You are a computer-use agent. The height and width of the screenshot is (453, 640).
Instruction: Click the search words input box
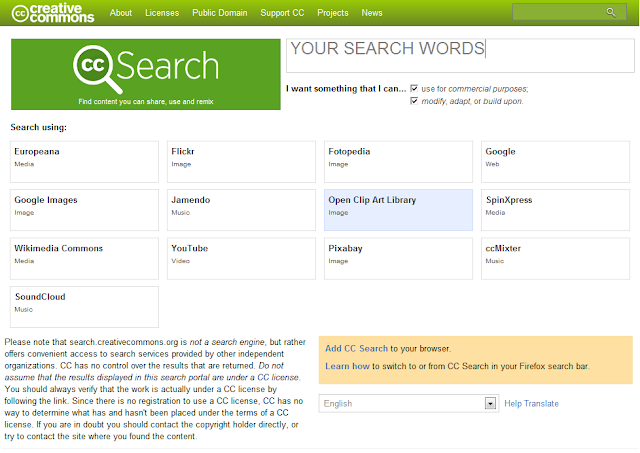(460, 56)
